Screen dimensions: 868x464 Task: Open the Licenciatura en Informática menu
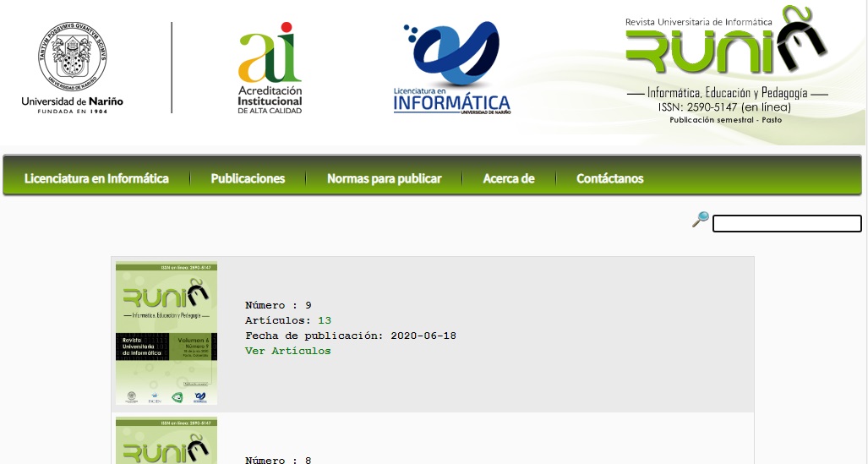(96, 178)
